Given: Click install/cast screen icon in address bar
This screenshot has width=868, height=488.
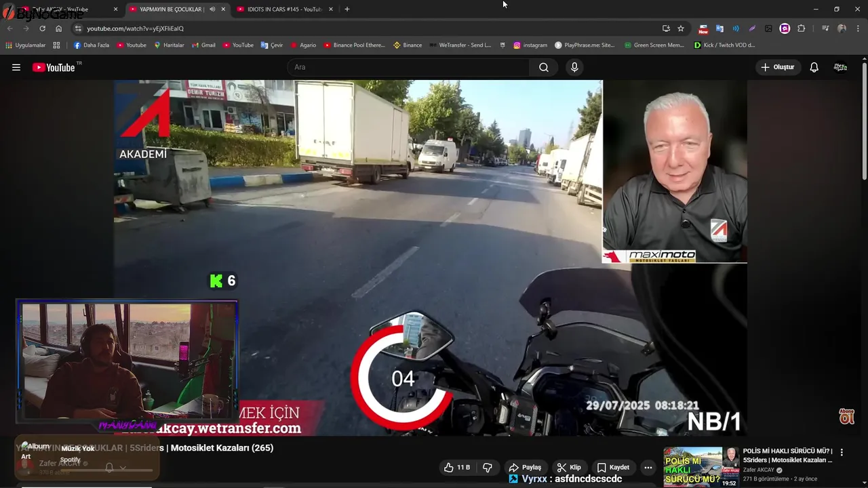Looking at the screenshot, I should tap(666, 28).
